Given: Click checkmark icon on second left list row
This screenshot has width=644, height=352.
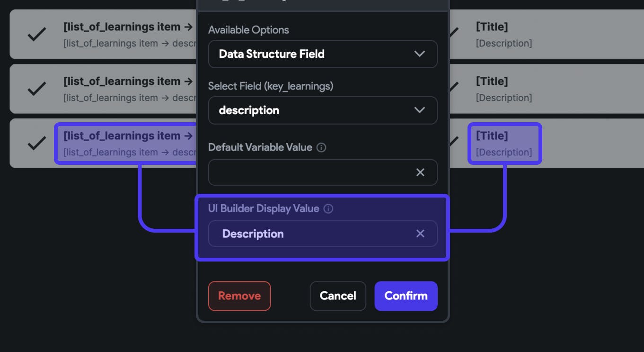Looking at the screenshot, I should point(36,89).
